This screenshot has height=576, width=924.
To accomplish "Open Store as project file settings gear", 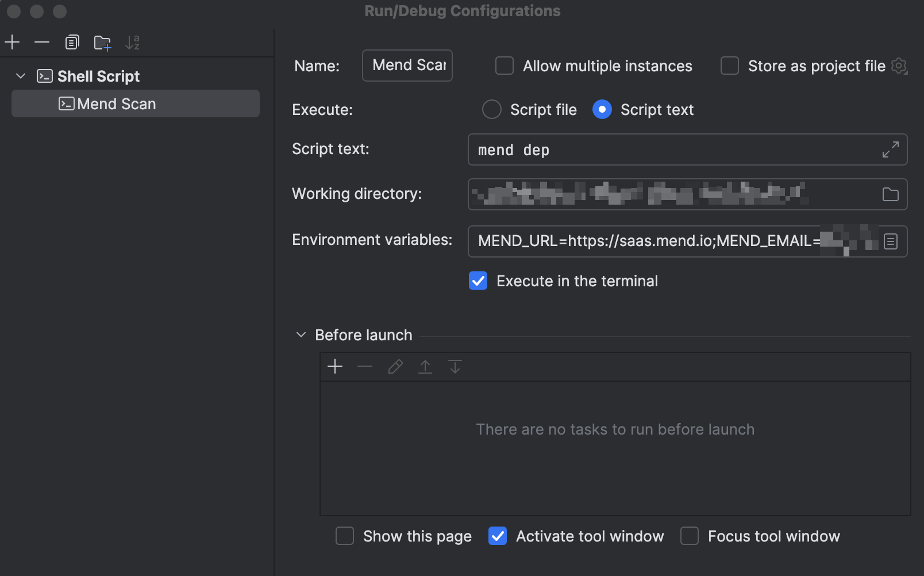I will 898,66.
